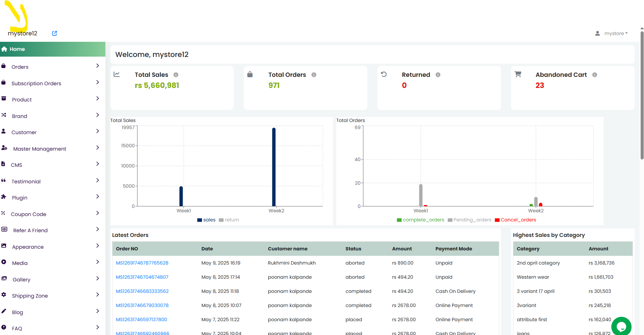Open store in new tab icon
Screen dimensions: 644x335
[55, 33]
